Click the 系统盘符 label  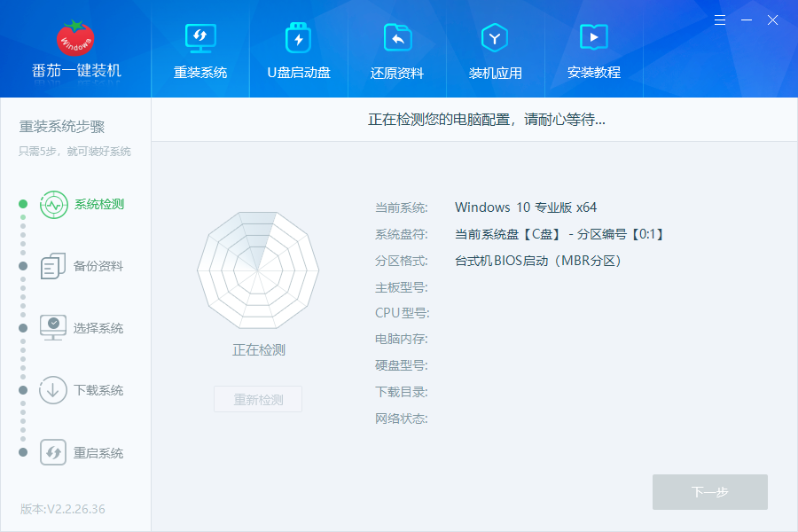[401, 234]
